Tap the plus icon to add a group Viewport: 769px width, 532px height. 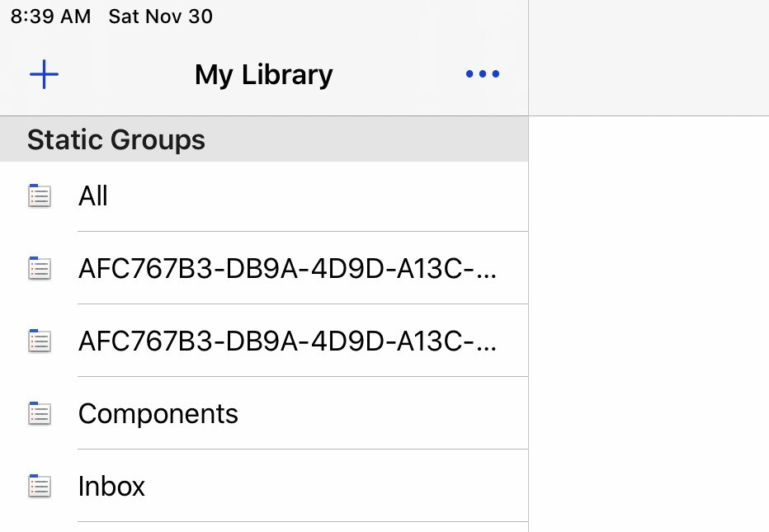44,74
